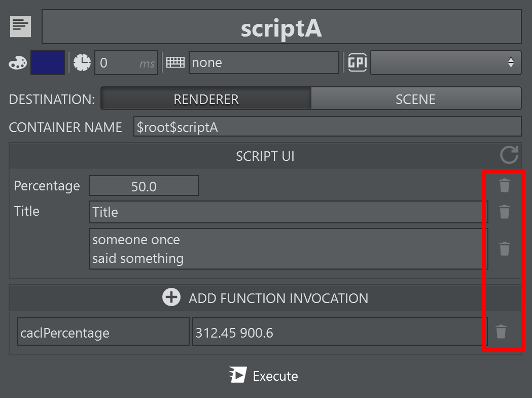
Task: Set destination to RENDERER
Action: [x=206, y=99]
